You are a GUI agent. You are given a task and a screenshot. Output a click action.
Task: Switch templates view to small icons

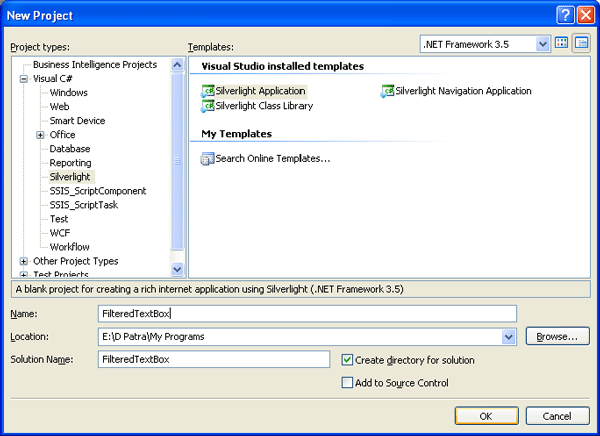[581, 43]
